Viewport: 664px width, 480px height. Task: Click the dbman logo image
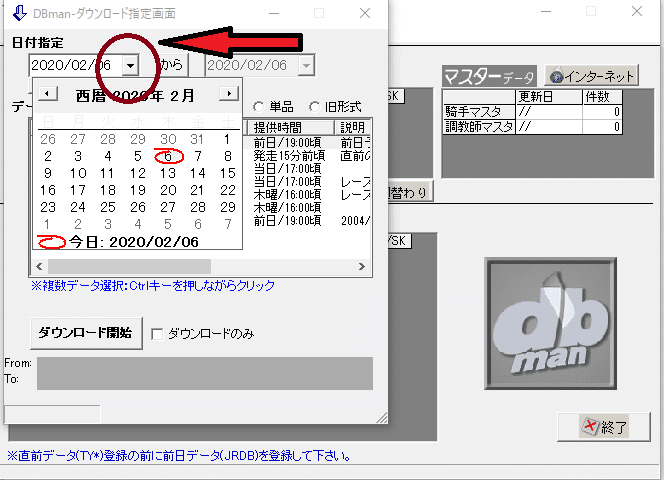point(550,324)
